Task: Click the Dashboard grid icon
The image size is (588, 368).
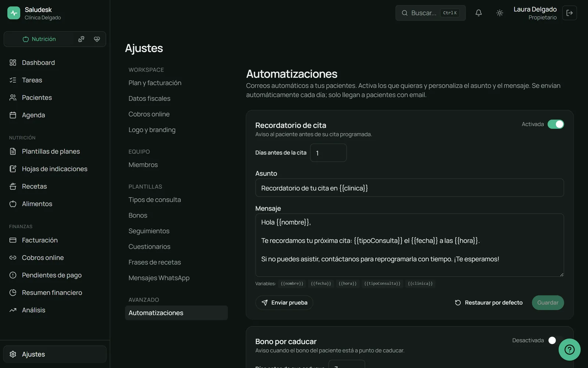Action: pyautogui.click(x=13, y=63)
